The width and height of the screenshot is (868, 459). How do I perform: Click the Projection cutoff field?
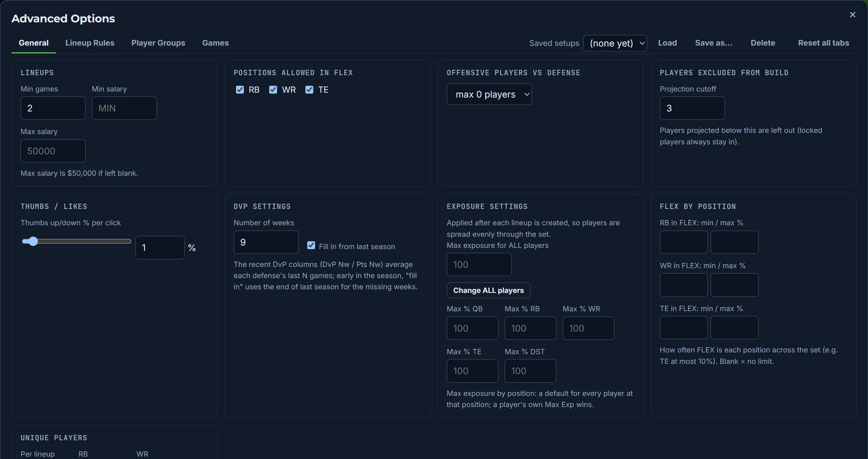pyautogui.click(x=692, y=108)
